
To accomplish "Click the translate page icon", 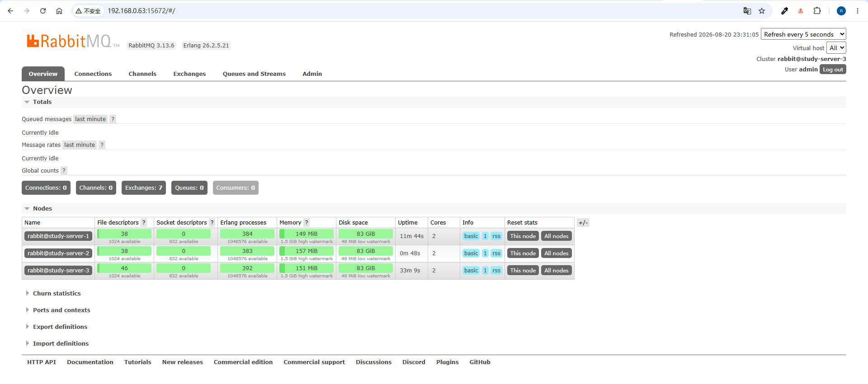I will pos(747,11).
